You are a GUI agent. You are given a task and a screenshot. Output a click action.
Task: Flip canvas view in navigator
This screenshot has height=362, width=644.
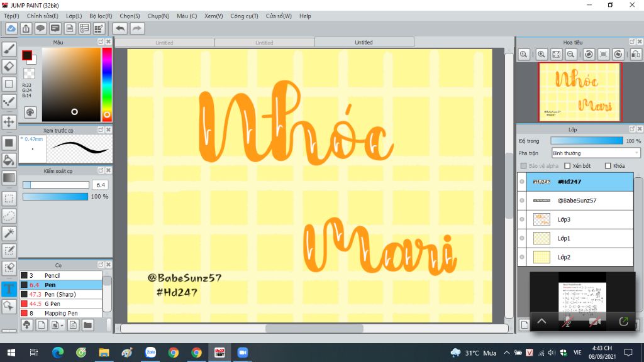(635, 54)
